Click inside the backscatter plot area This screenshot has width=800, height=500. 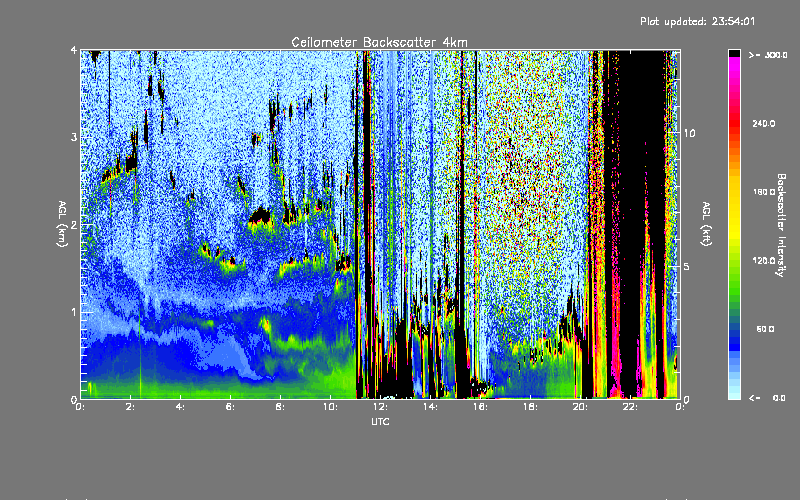(380, 224)
